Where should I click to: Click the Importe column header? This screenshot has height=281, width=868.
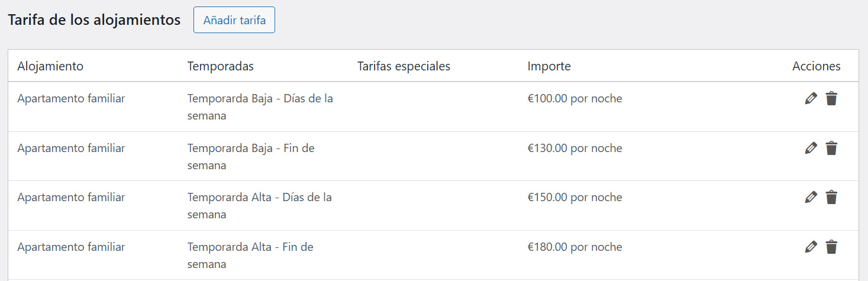pos(549,66)
